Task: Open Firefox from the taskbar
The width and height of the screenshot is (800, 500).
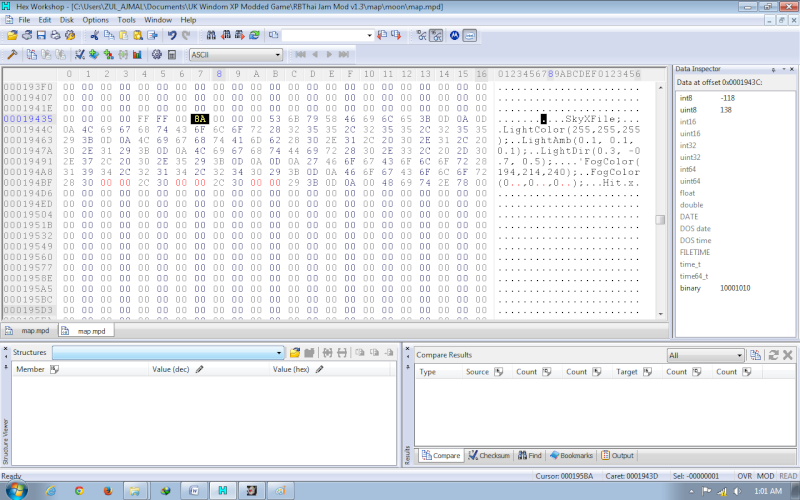Action: pyautogui.click(x=108, y=491)
